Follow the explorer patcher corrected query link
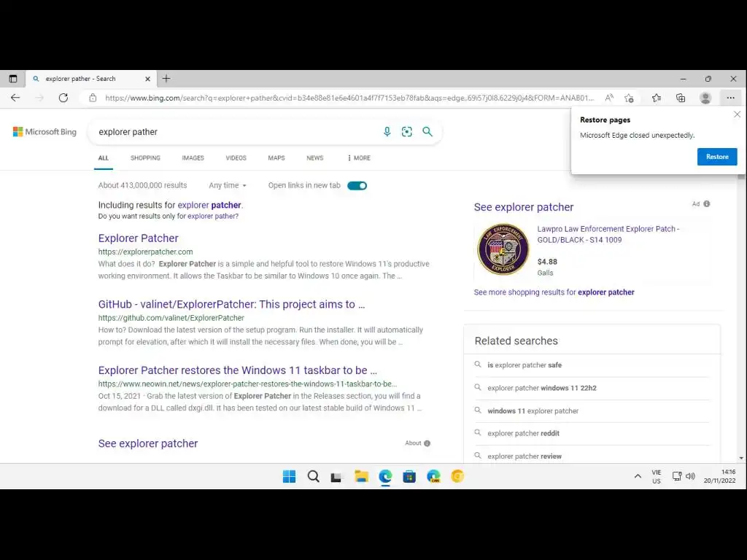Image resolution: width=747 pixels, height=560 pixels. point(209,205)
